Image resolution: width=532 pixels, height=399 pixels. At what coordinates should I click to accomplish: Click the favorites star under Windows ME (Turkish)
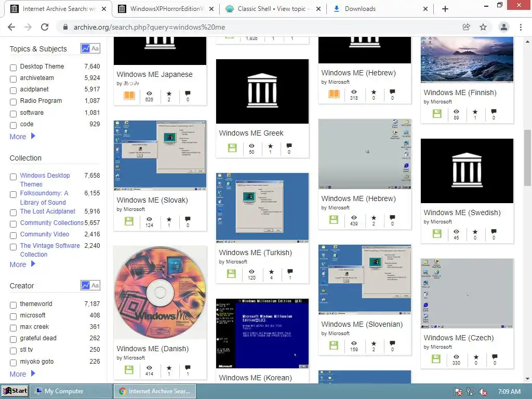click(271, 272)
